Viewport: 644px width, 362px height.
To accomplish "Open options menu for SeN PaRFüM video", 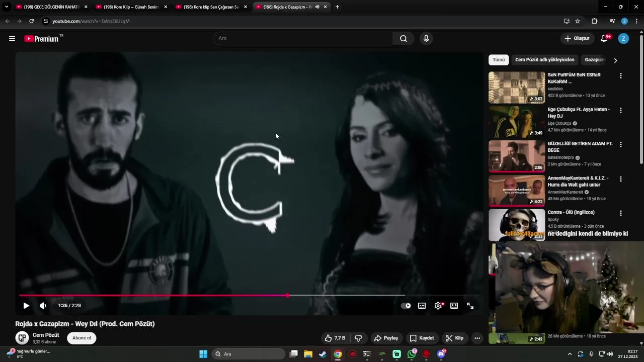I will 620,76.
